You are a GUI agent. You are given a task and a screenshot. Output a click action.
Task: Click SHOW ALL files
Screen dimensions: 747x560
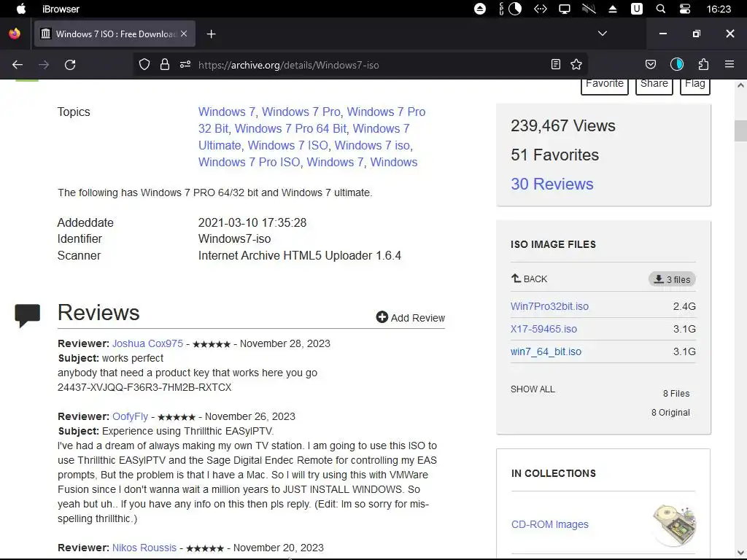pyautogui.click(x=533, y=389)
